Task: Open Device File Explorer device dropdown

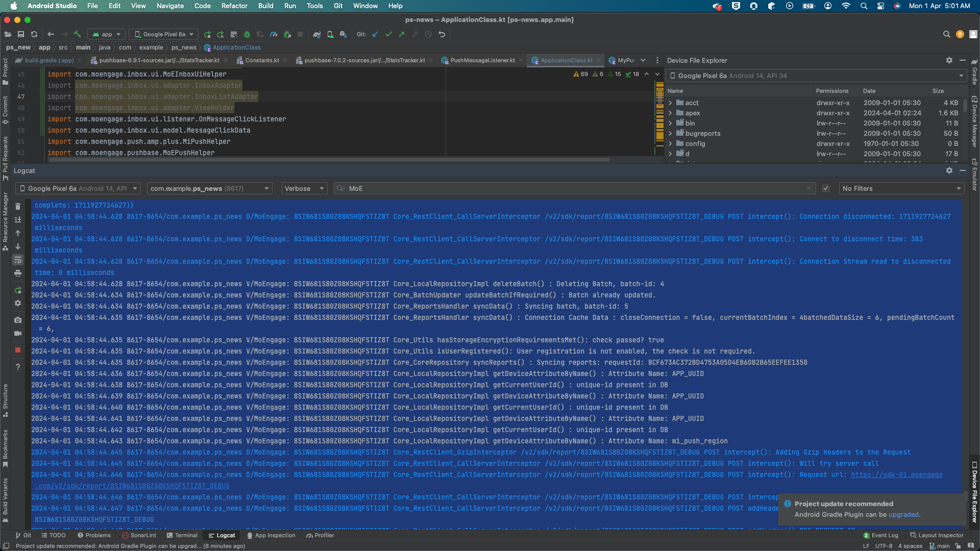Action: (x=817, y=76)
